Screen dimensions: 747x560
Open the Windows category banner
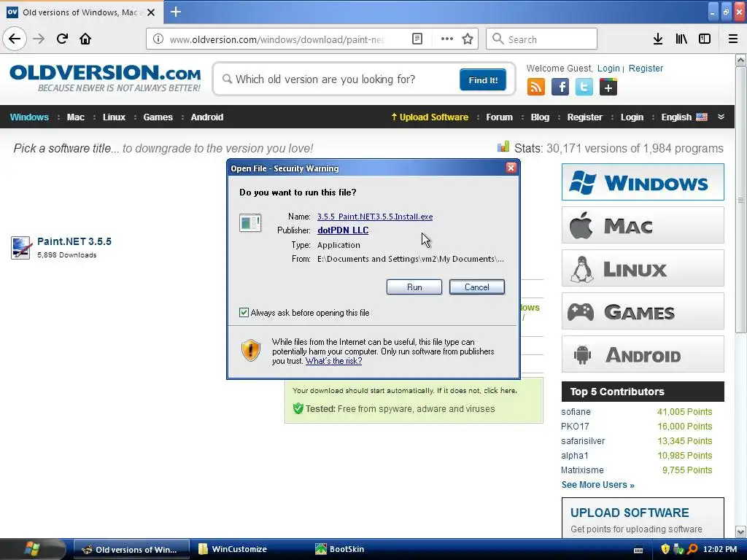click(643, 182)
